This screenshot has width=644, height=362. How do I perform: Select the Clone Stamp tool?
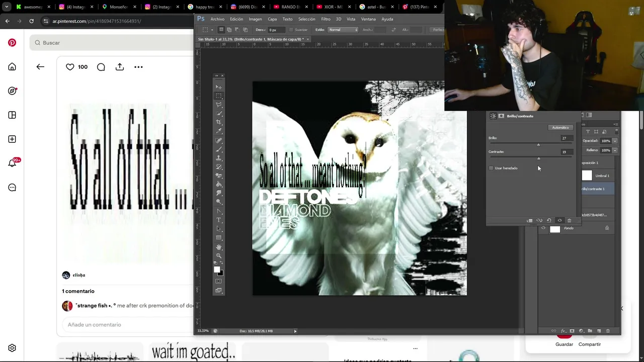218,158
